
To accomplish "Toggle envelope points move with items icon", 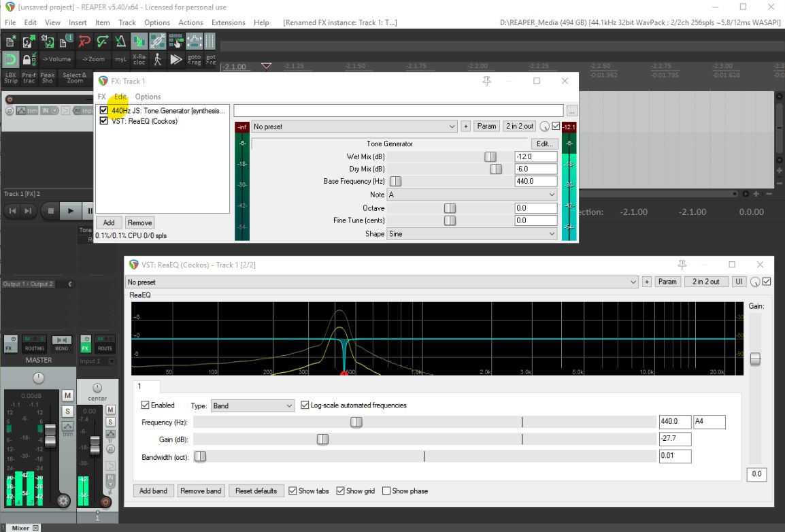I will [195, 41].
